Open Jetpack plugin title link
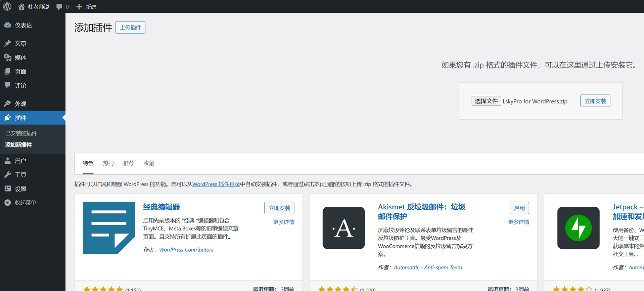The image size is (644, 291). tap(628, 212)
